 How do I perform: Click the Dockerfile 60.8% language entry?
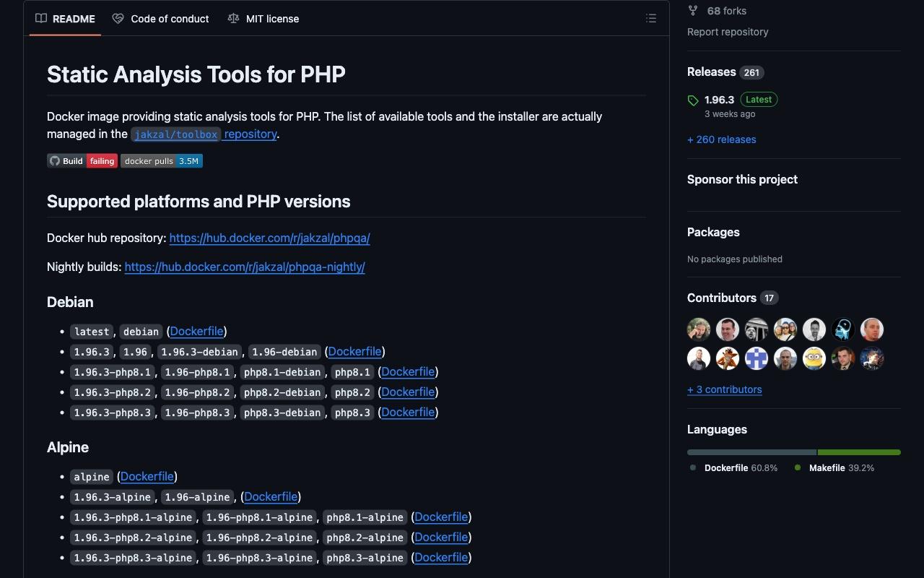[x=734, y=467]
